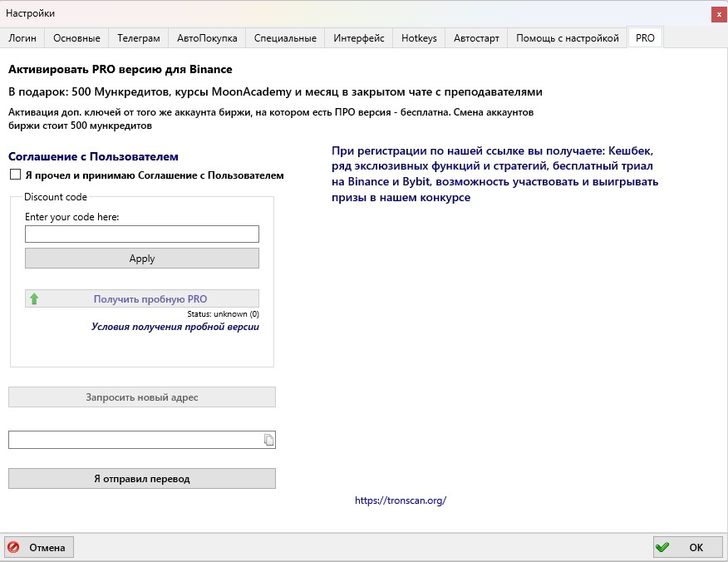
Task: Go to the АвтоПокупка tab
Action: click(207, 38)
